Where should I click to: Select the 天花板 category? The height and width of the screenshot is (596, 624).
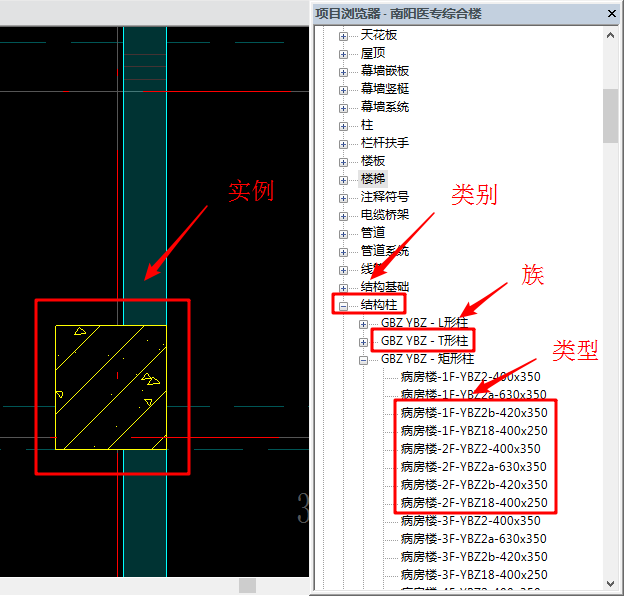tap(379, 35)
